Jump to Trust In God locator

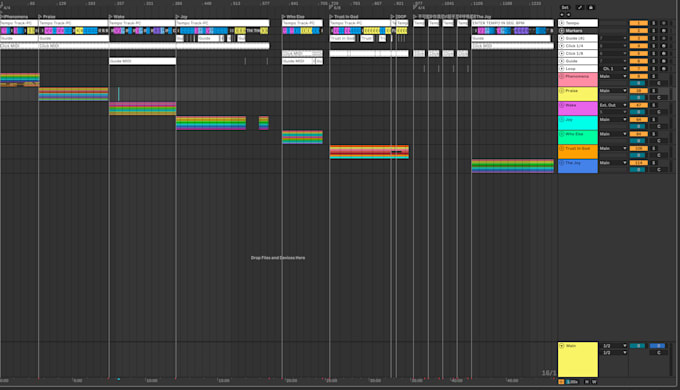(344, 16)
